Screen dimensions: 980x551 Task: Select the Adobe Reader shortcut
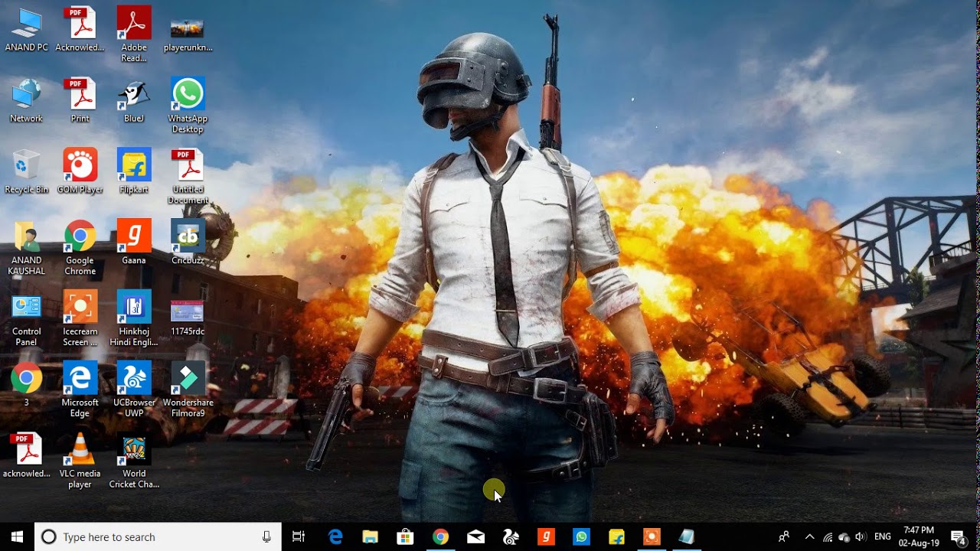[133, 34]
